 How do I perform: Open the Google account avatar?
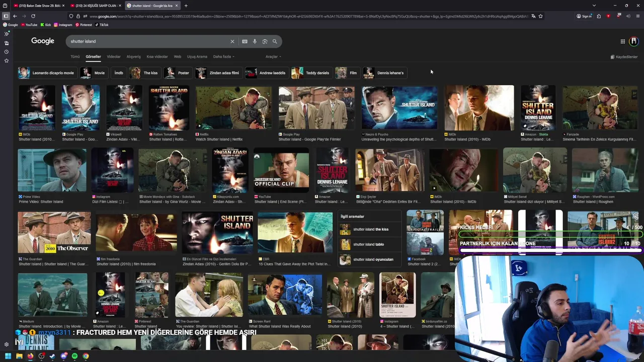634,41
